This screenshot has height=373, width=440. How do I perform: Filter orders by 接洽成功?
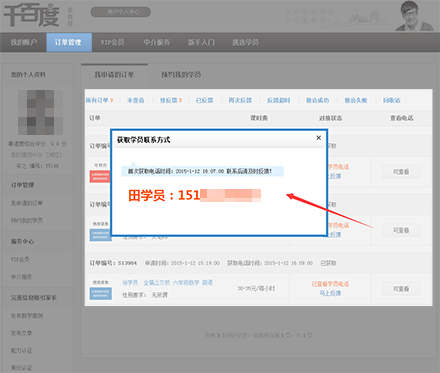pos(317,100)
